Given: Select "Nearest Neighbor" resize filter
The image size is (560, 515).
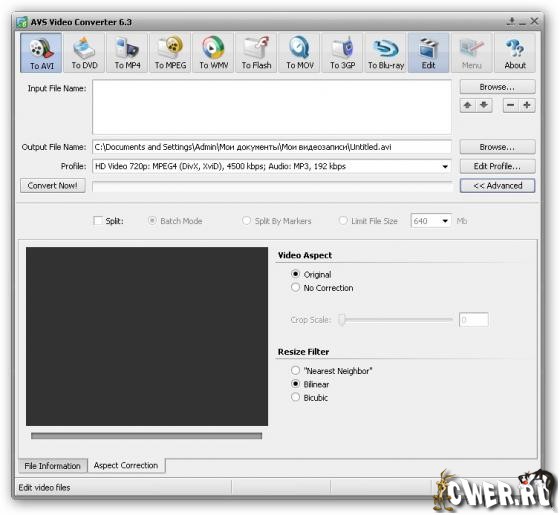Looking at the screenshot, I should [x=295, y=370].
